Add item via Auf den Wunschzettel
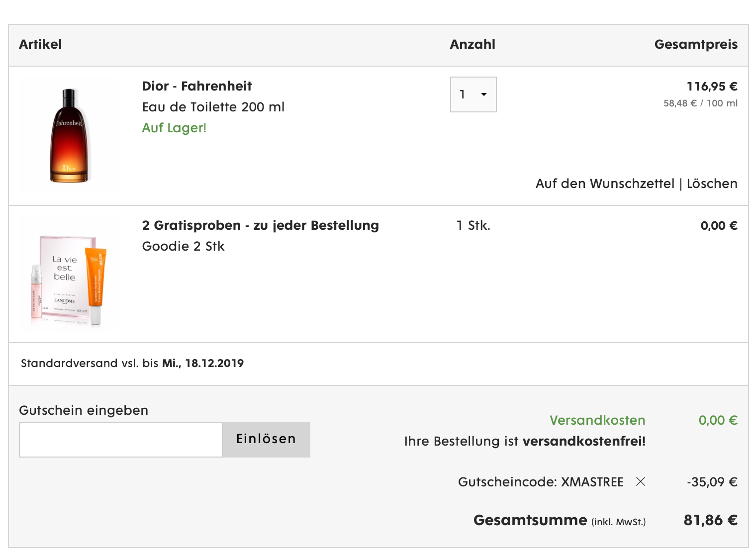 coord(605,184)
